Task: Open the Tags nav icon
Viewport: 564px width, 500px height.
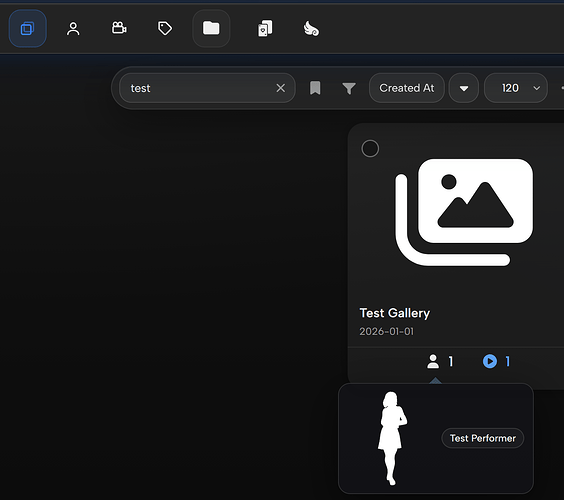Action: pyautogui.click(x=165, y=28)
